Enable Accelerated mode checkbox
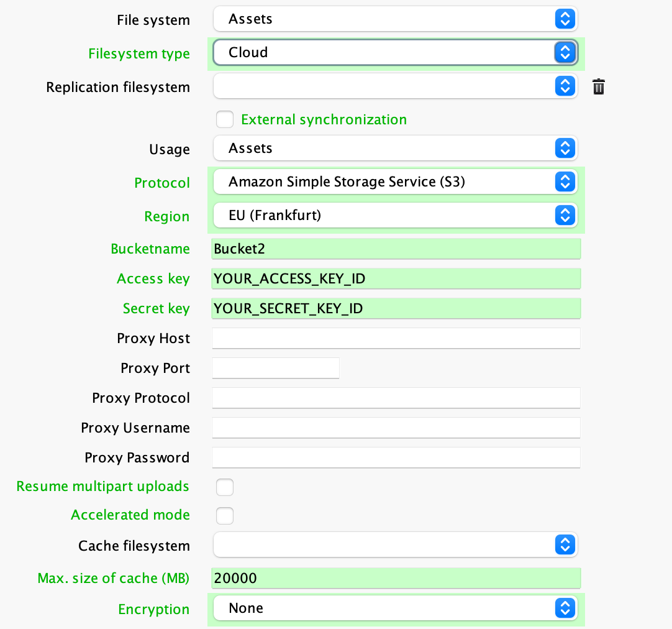 pyautogui.click(x=225, y=516)
